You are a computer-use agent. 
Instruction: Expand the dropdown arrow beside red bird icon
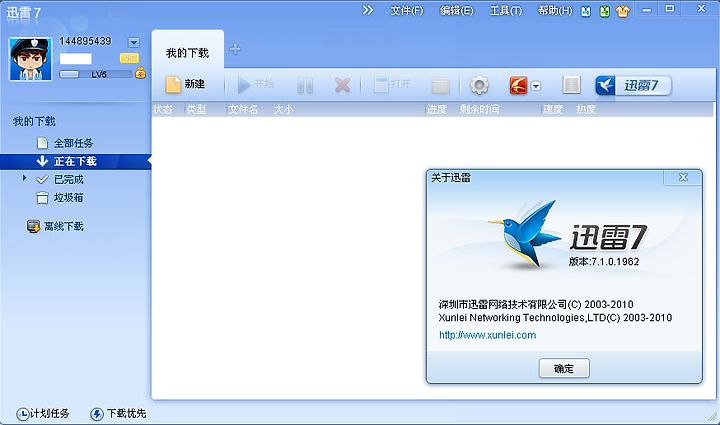tap(536, 86)
